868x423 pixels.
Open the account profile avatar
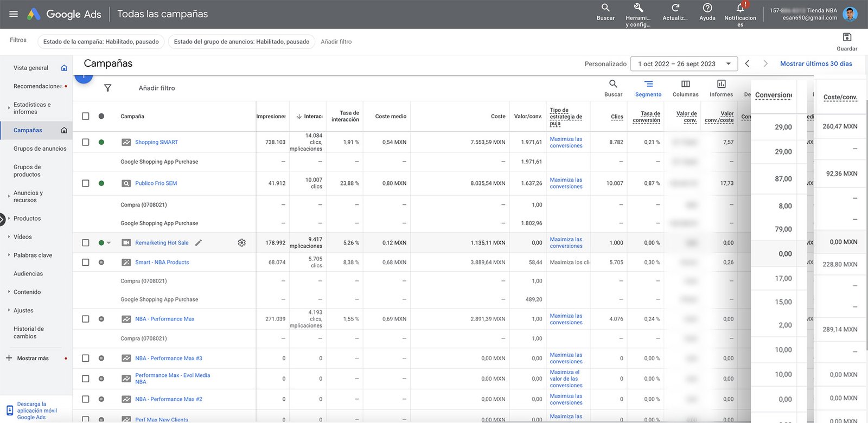pyautogui.click(x=850, y=14)
